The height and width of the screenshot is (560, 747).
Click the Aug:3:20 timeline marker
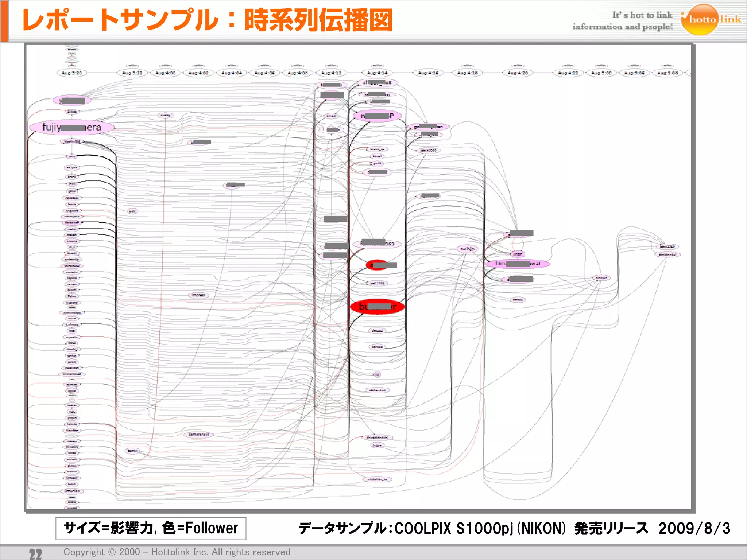(x=71, y=73)
